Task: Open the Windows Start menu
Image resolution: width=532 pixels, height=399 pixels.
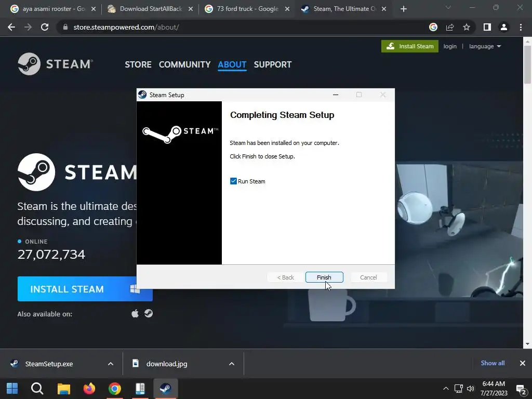Action: [x=12, y=389]
